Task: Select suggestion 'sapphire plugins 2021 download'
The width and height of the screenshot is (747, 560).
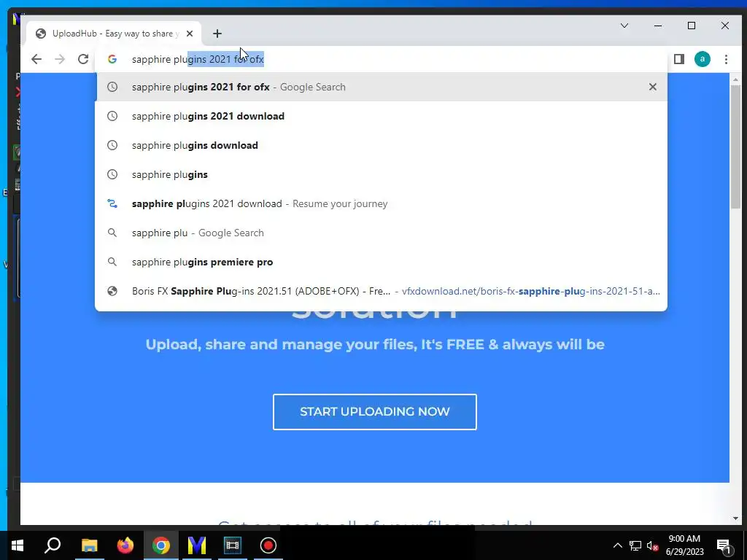Action: pyautogui.click(x=381, y=116)
